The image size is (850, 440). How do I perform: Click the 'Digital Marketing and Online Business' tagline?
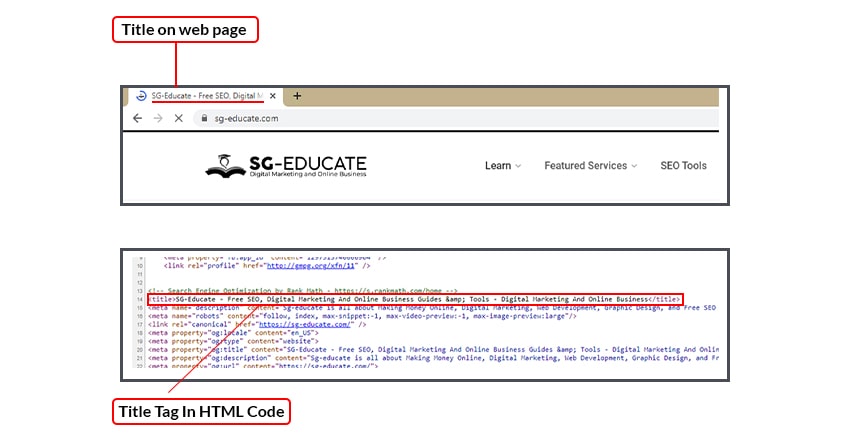(x=308, y=174)
